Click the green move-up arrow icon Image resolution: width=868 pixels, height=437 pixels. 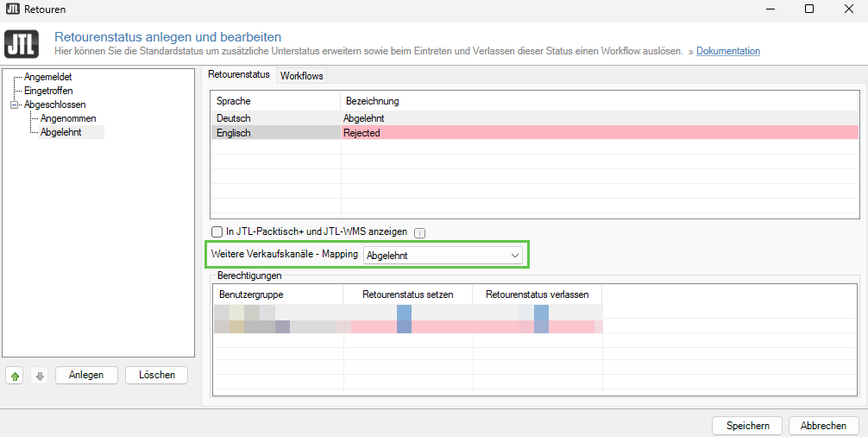pyautogui.click(x=15, y=376)
